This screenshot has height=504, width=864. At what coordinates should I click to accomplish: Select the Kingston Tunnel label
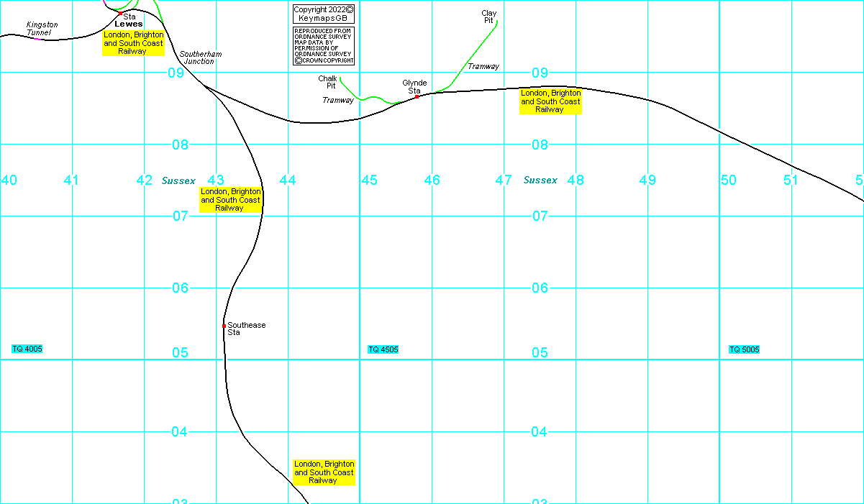(x=42, y=29)
